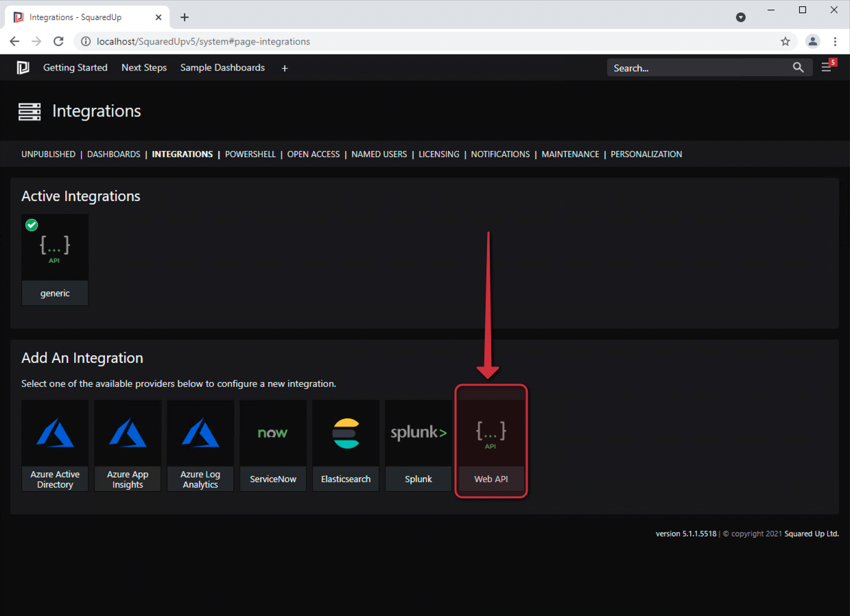The image size is (850, 616).
Task: Click the browser address bar URL
Action: tap(203, 41)
